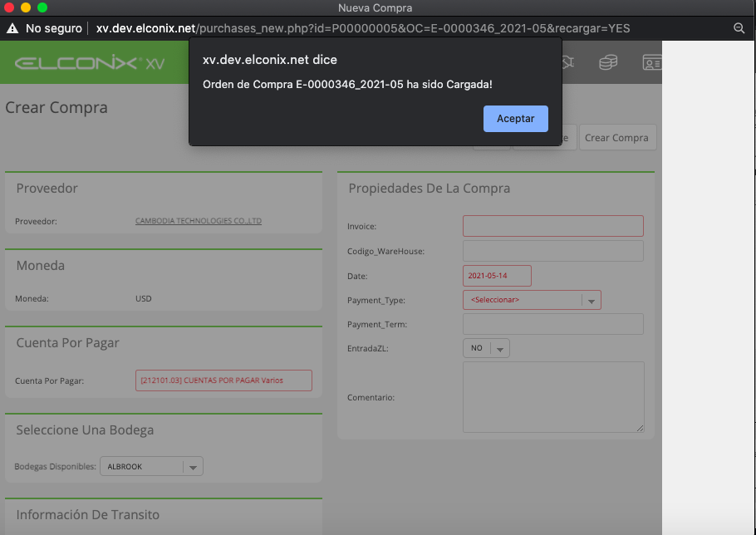Click the 'Propiedades De La Compra' section title
The image size is (756, 535).
click(430, 188)
